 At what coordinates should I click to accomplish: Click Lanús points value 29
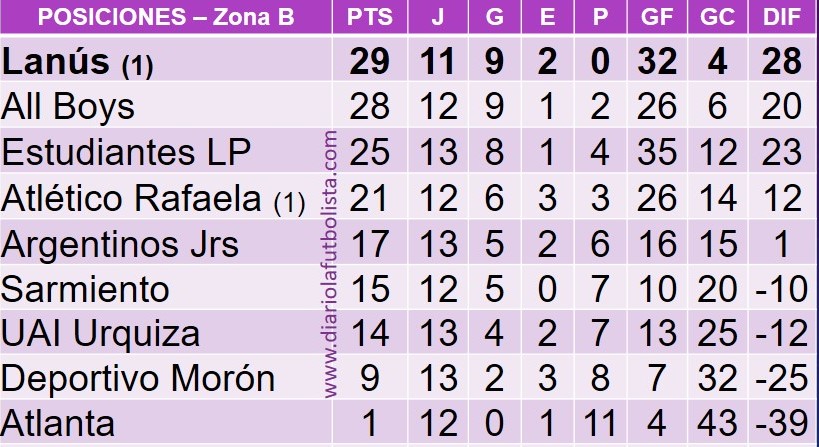[369, 62]
